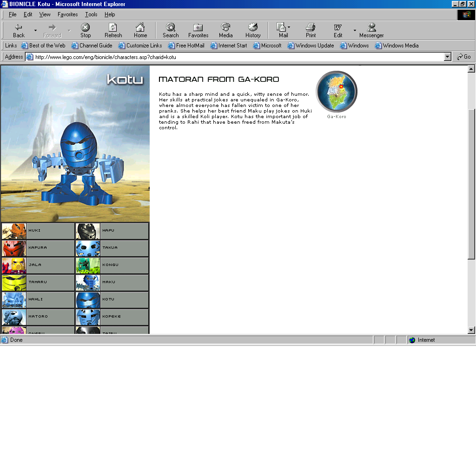This screenshot has width=476, height=465.
Task: Select the Kopeke character thumbnail
Action: [88, 317]
